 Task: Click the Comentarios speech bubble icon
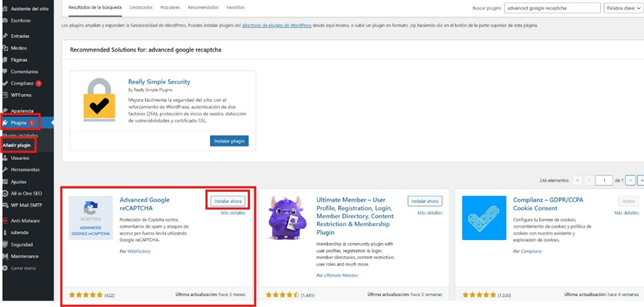5,71
